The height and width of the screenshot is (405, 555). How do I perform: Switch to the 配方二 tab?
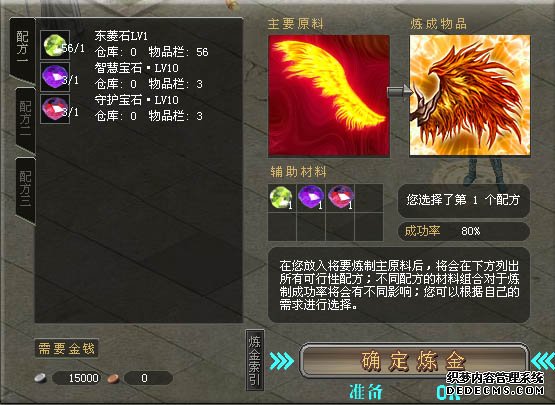(25, 118)
